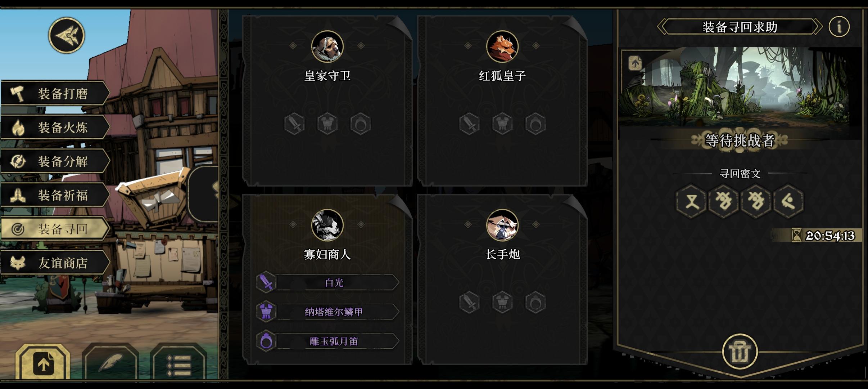Select the 雕玉弧月笛 ring entry

tap(327, 341)
